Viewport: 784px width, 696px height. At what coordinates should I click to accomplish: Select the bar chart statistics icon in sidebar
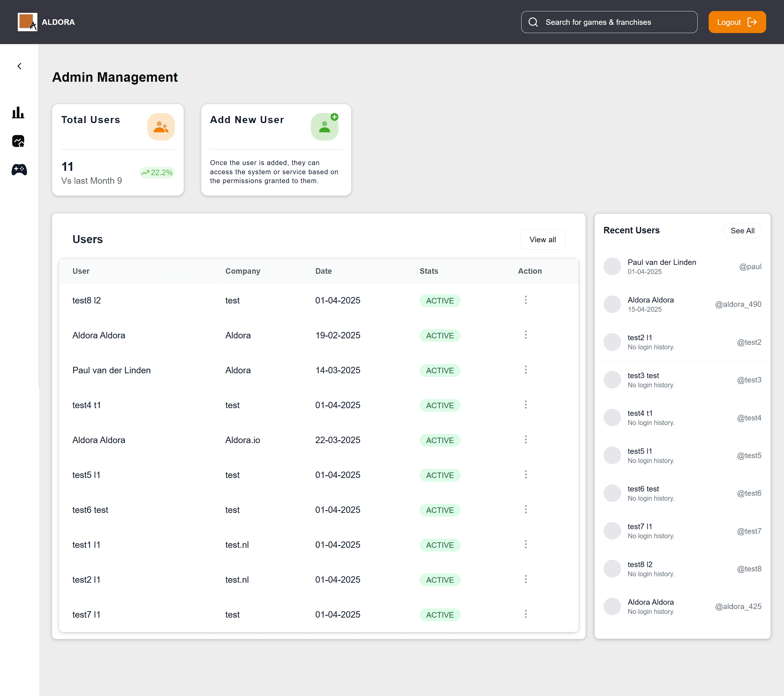(x=18, y=113)
